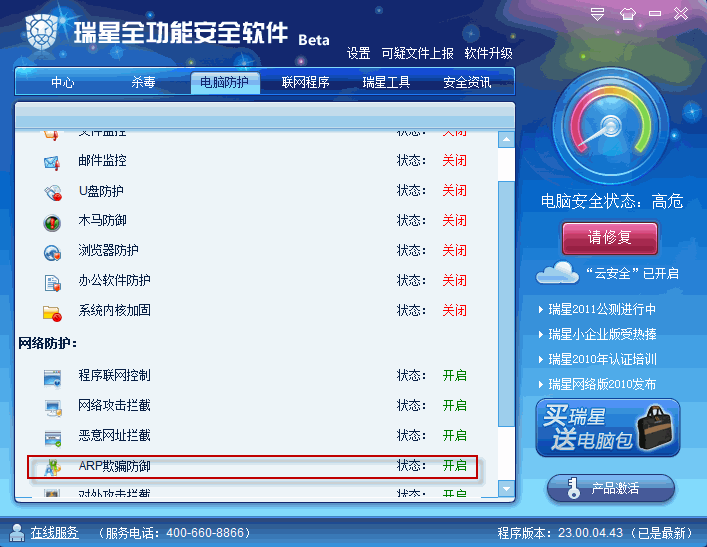707x547 pixels.
Task: Select the 程序联网控制 row label
Action: (115, 375)
